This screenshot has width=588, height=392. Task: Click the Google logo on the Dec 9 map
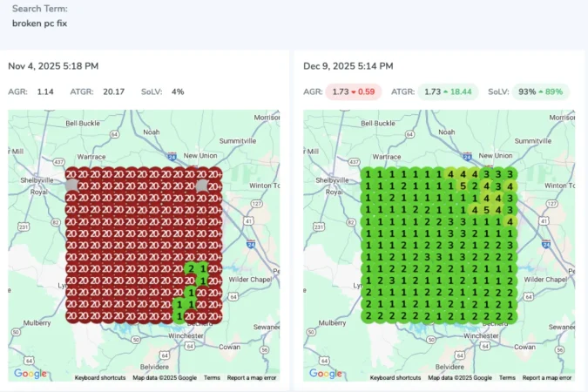click(325, 374)
